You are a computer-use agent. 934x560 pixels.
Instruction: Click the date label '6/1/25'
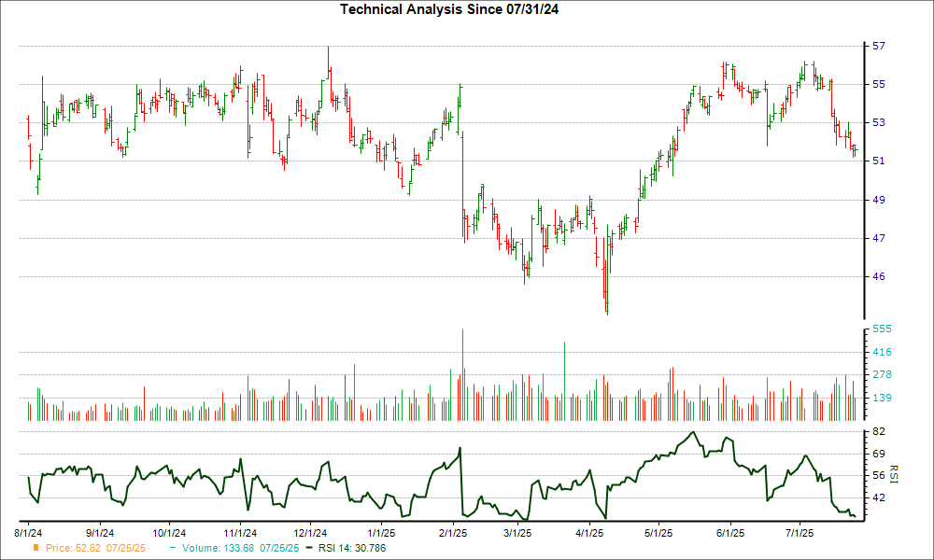click(x=729, y=533)
